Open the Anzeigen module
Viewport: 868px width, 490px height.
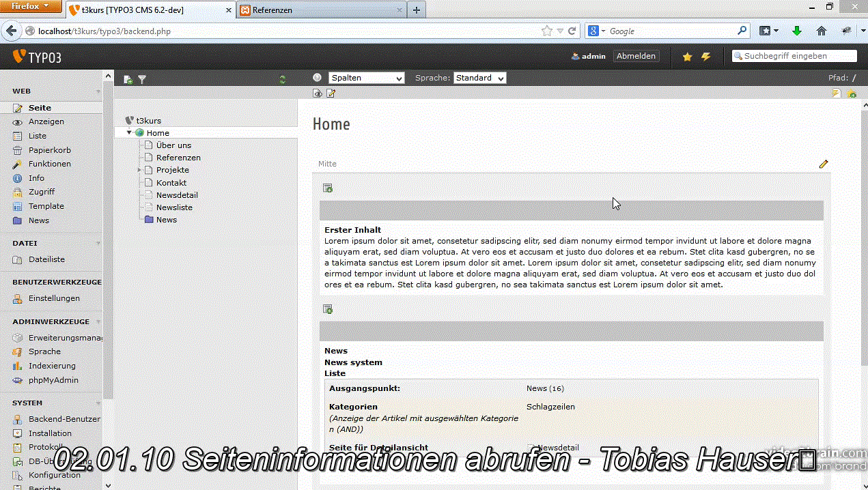46,121
